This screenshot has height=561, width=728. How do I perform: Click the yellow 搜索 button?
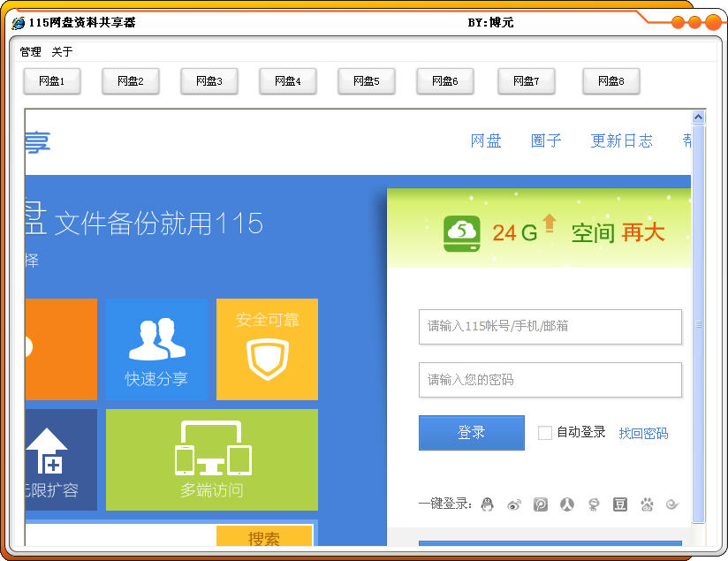pyautogui.click(x=264, y=536)
